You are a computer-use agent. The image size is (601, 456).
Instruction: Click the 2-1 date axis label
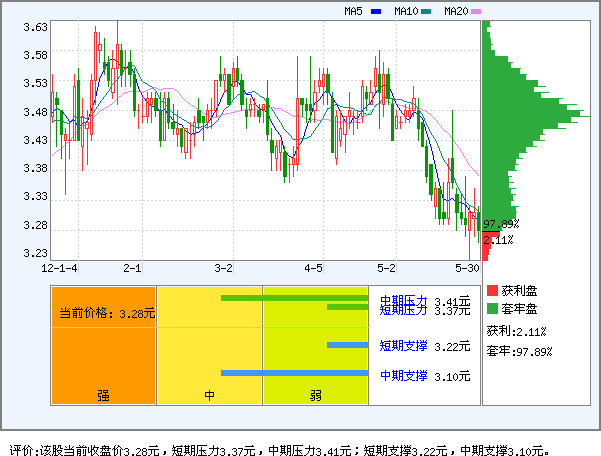(132, 268)
